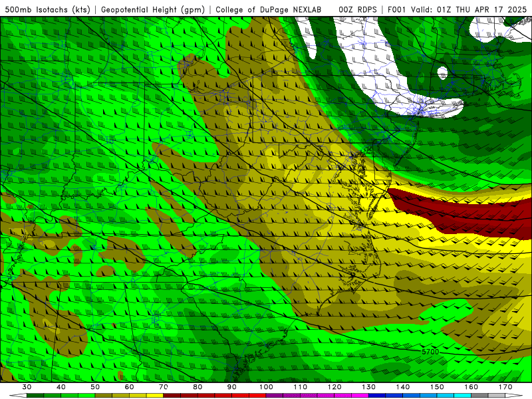
Task: Click the '150' value on the color scale
Action: (x=437, y=387)
